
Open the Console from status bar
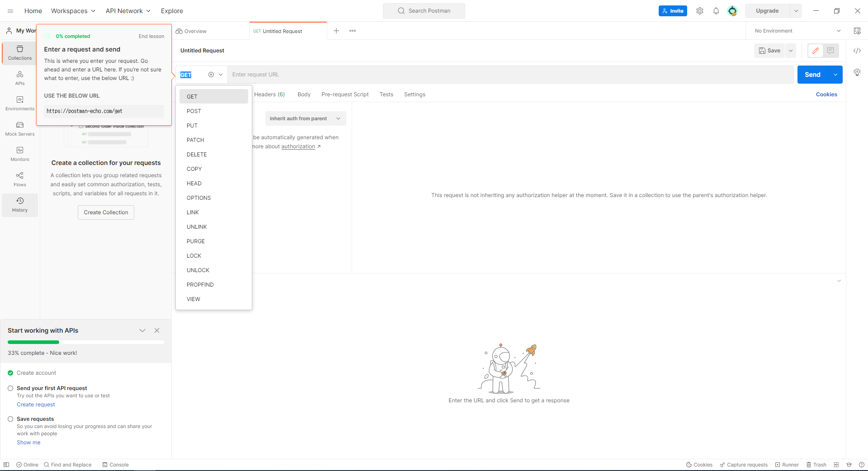pos(115,465)
